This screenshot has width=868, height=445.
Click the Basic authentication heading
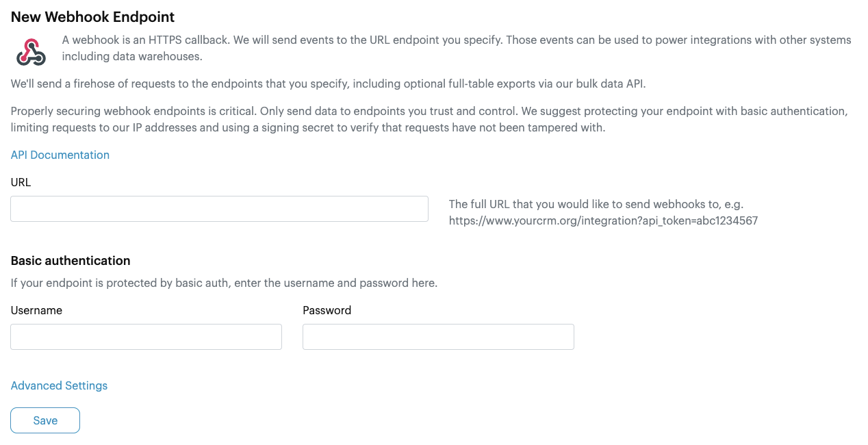click(71, 261)
